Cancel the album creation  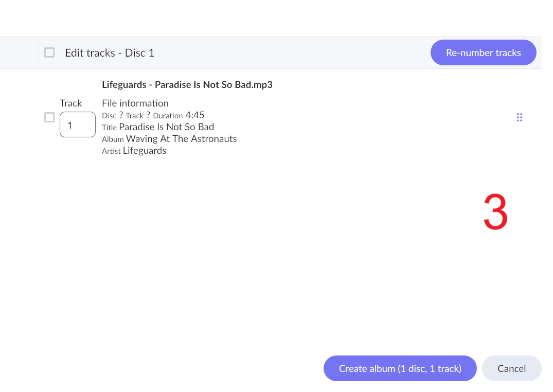click(x=511, y=368)
